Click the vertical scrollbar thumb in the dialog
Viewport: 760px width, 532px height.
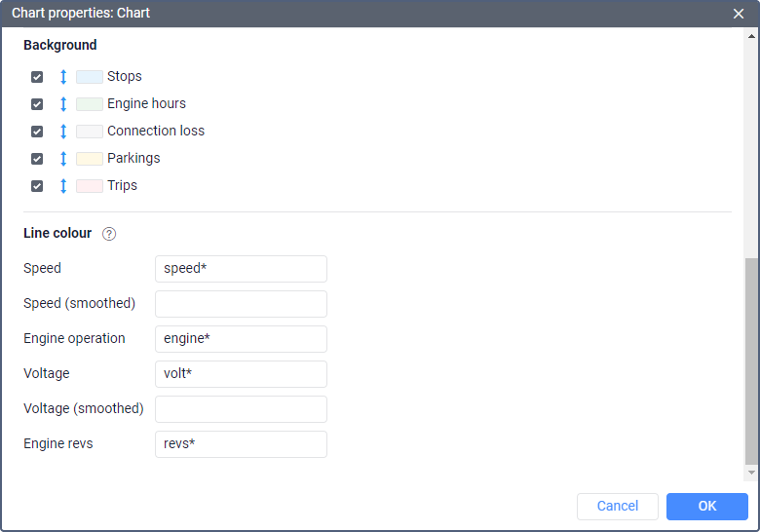[x=750, y=361]
